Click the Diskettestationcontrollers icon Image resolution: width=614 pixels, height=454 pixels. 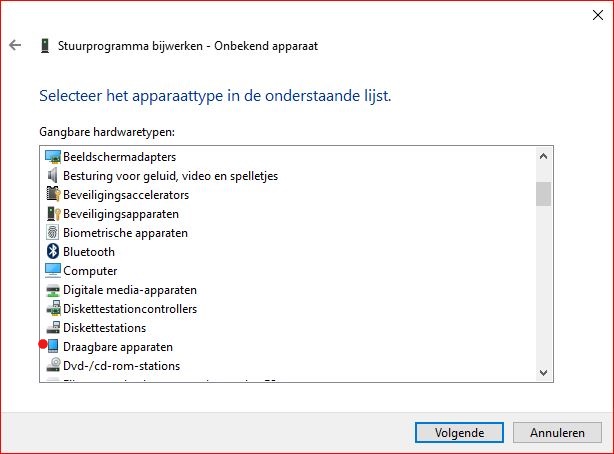[x=53, y=309]
